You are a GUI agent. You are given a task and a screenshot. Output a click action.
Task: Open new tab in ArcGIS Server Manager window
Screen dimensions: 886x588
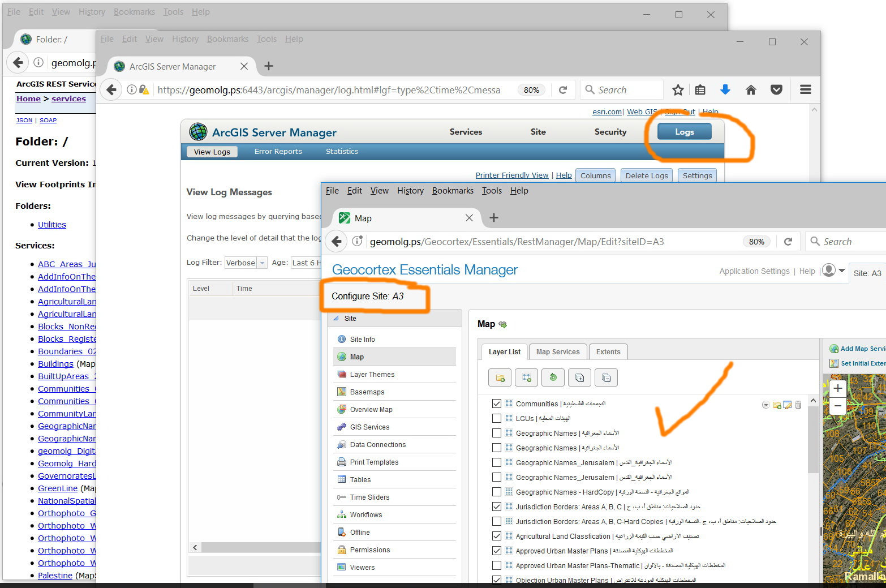point(269,66)
